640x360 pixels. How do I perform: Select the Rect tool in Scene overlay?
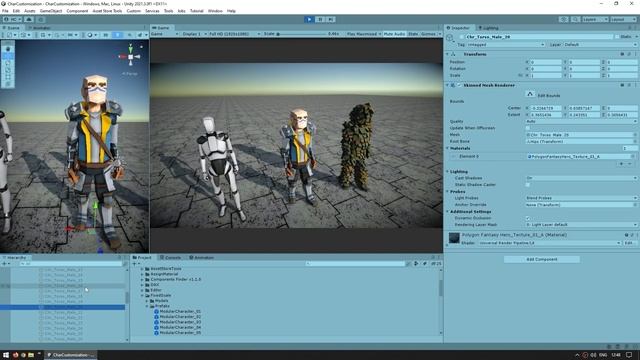tap(8, 77)
